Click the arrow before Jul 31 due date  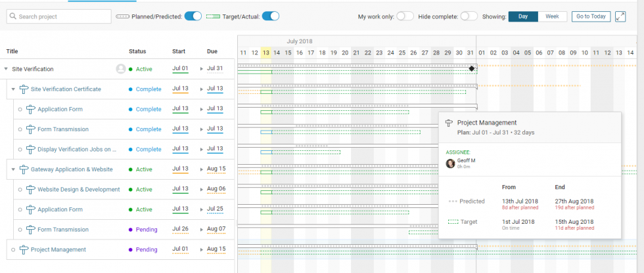(202, 69)
